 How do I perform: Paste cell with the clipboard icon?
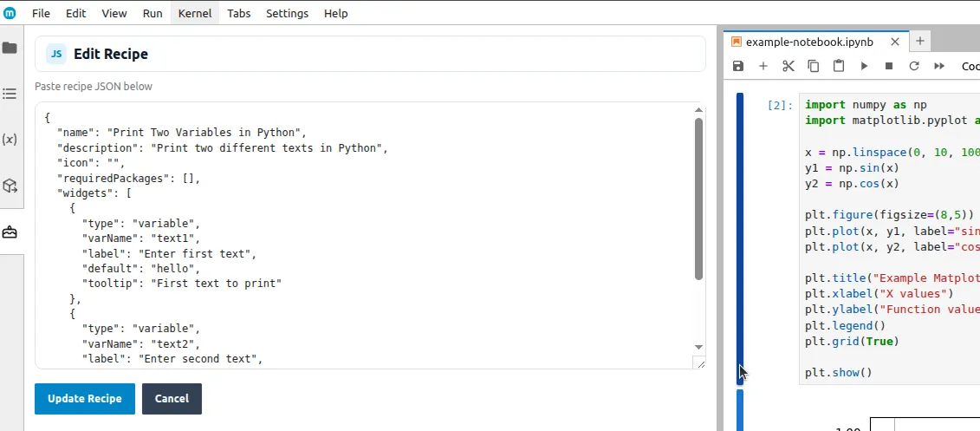point(839,66)
